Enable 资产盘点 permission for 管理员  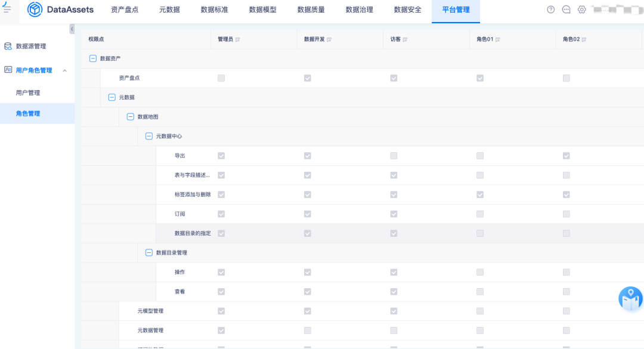pos(221,78)
